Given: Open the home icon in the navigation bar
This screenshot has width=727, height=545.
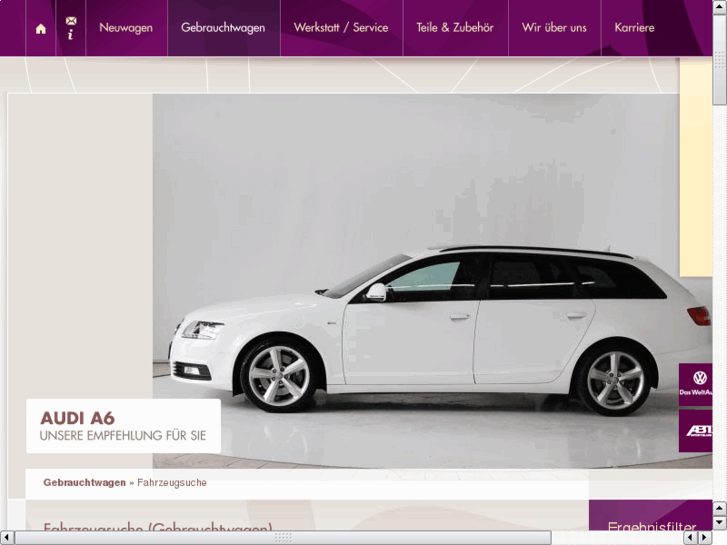Looking at the screenshot, I should [x=41, y=29].
